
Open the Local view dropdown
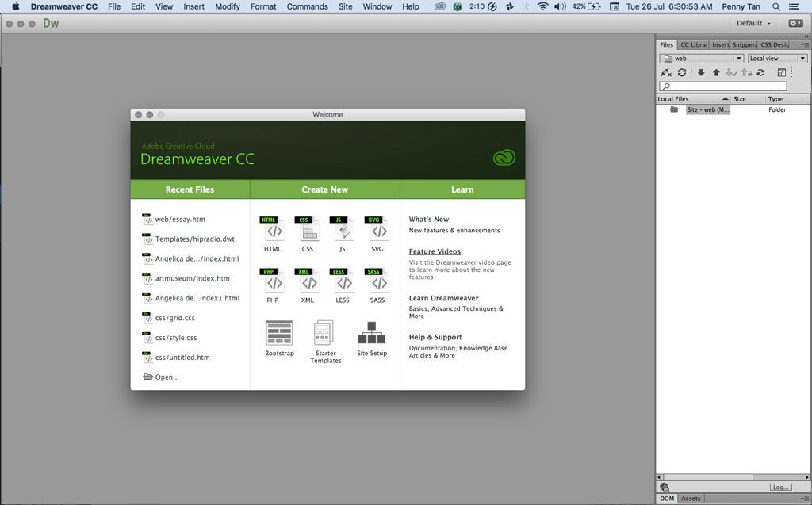tap(777, 59)
